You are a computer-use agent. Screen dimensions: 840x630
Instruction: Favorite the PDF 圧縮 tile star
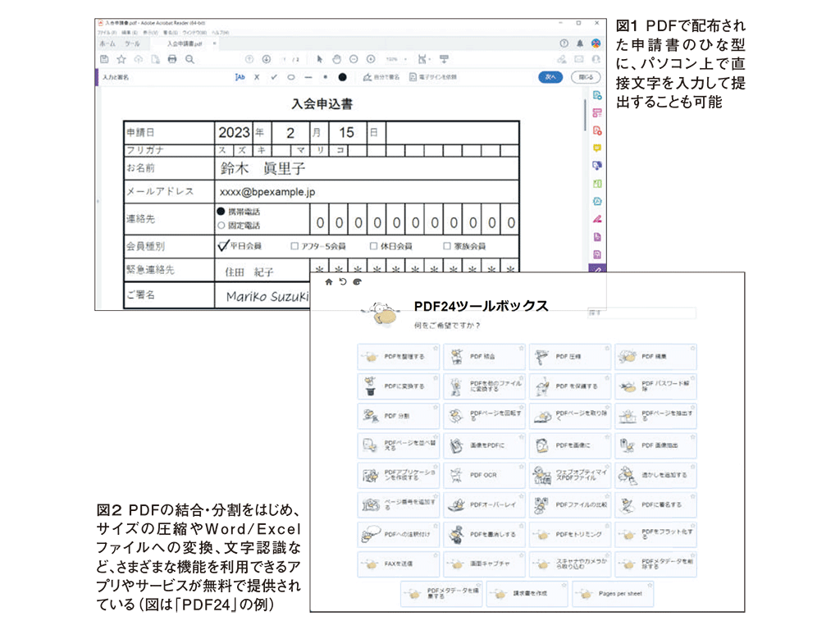[x=607, y=348]
